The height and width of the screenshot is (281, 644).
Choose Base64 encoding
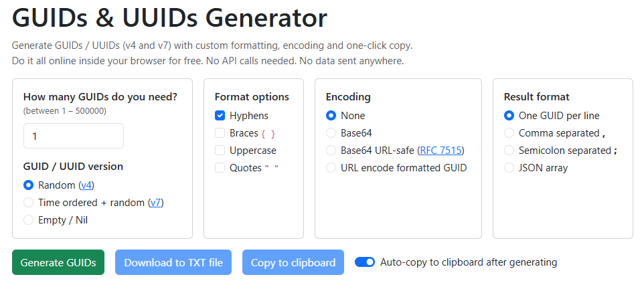pyautogui.click(x=331, y=133)
